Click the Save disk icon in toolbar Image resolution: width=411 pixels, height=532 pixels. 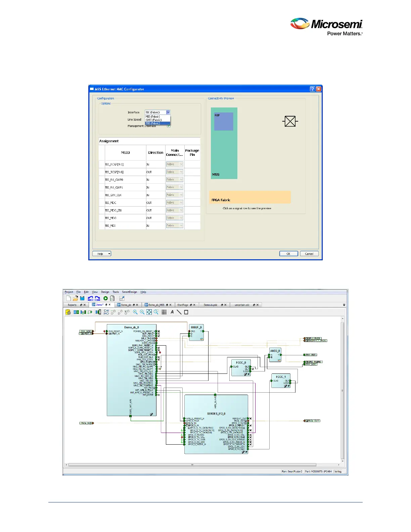click(82, 298)
